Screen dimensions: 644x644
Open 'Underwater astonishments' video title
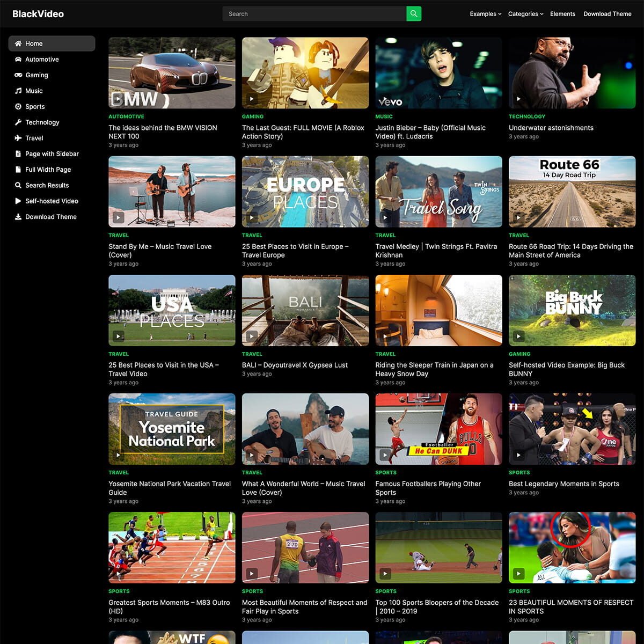click(551, 128)
